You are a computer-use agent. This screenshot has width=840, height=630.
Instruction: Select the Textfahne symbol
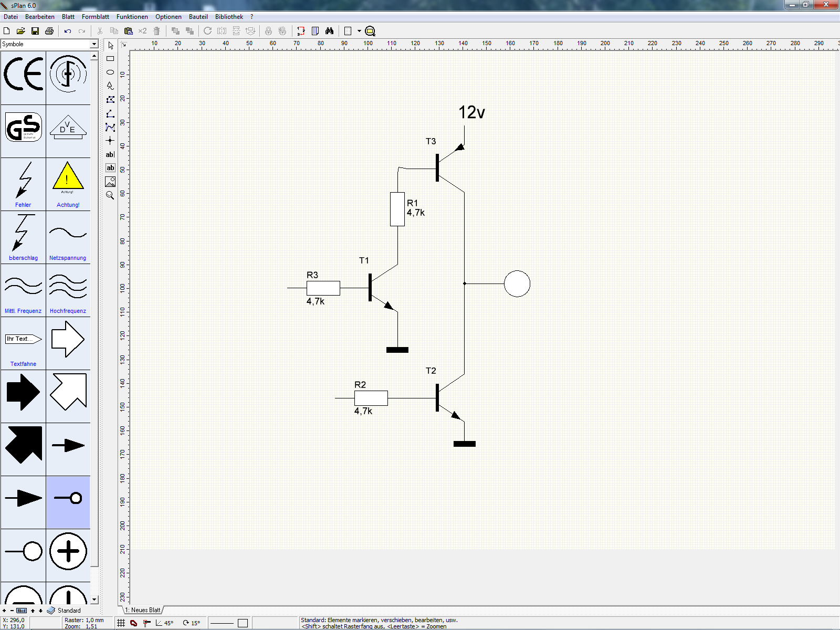[23, 343]
